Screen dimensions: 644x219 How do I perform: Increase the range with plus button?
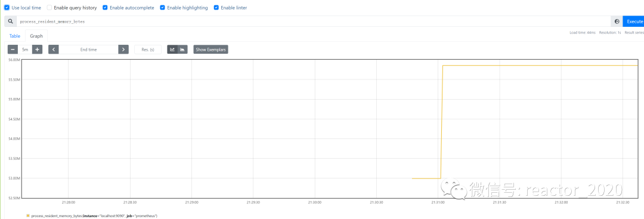point(37,50)
